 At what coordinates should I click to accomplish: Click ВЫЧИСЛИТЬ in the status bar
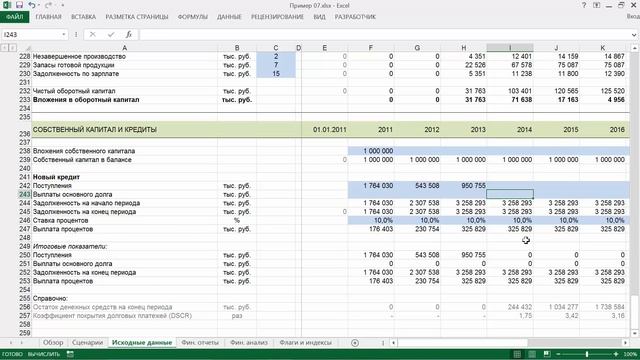(44, 354)
